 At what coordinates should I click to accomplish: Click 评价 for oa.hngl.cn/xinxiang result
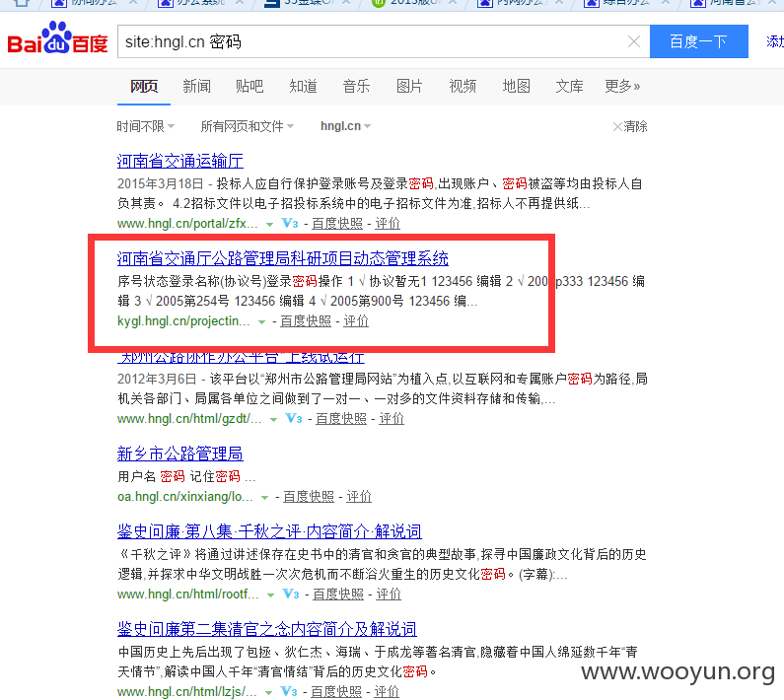coord(359,497)
